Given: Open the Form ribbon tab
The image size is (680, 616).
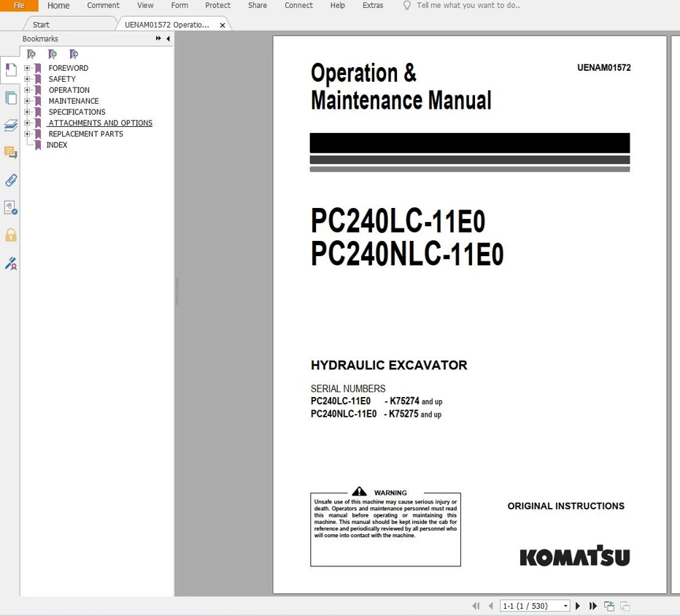Looking at the screenshot, I should coord(179,6).
